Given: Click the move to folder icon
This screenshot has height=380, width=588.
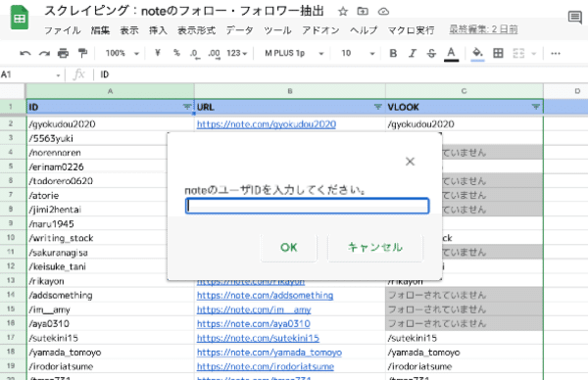Looking at the screenshot, I should pyautogui.click(x=363, y=12).
